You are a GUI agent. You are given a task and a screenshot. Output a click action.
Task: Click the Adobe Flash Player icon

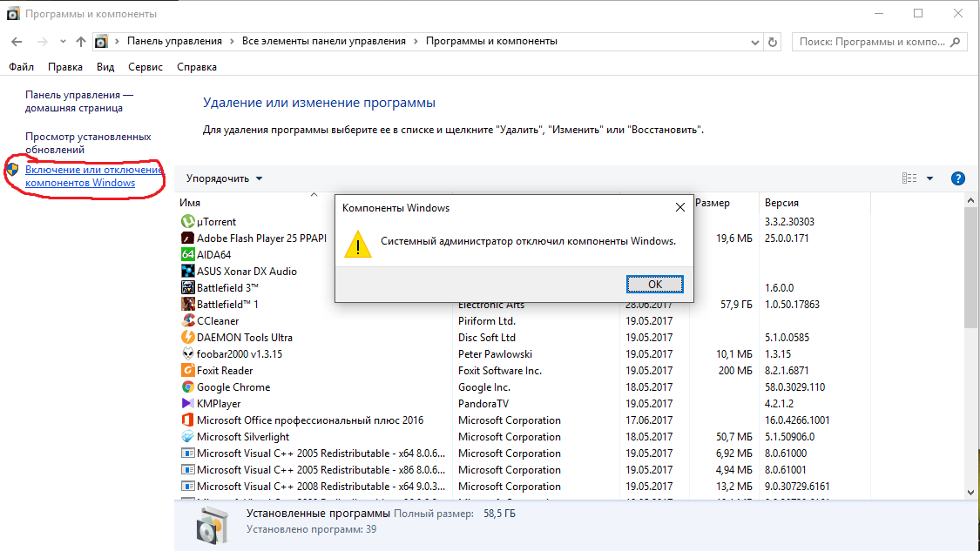[187, 238]
